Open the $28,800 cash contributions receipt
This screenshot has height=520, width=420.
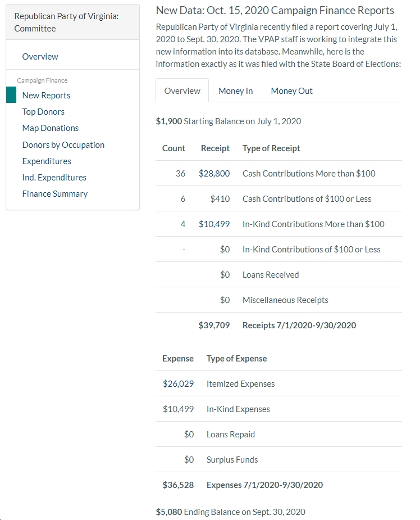[214, 174]
